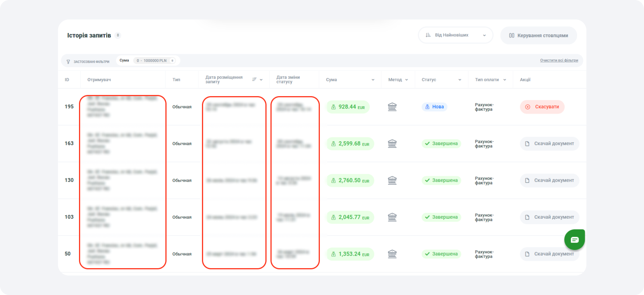Click the bank method icon in row 130

pyautogui.click(x=392, y=180)
